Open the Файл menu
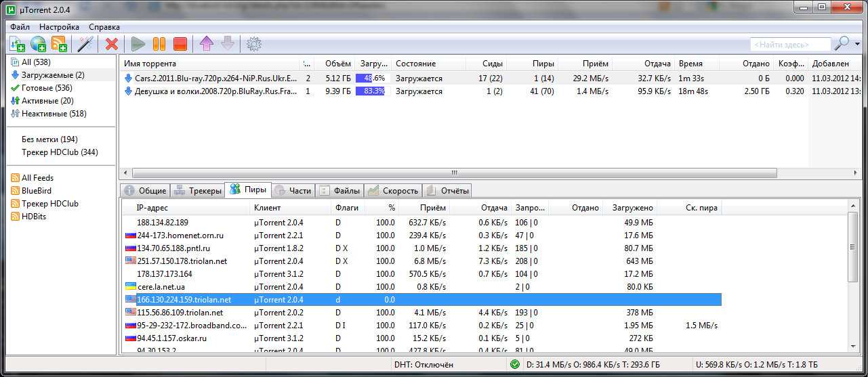The image size is (868, 377). tap(20, 26)
